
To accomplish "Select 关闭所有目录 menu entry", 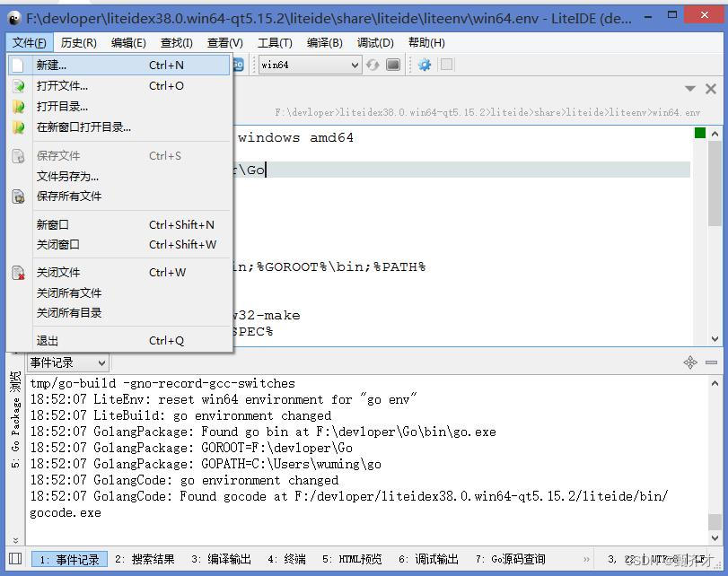I will (x=118, y=313).
